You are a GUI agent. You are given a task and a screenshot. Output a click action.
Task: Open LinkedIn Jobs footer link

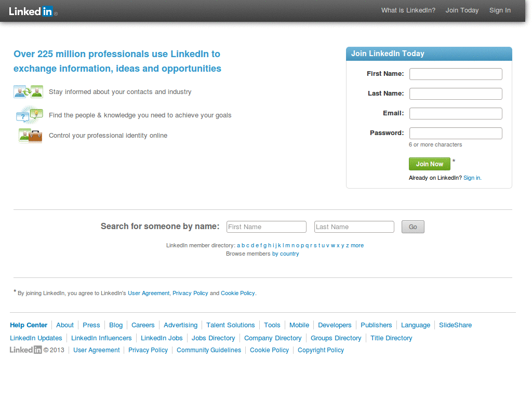(x=162, y=338)
